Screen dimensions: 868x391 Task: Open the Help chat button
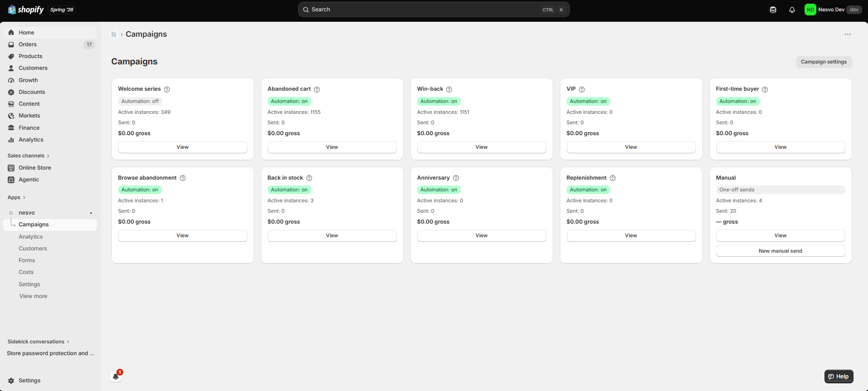[839, 376]
